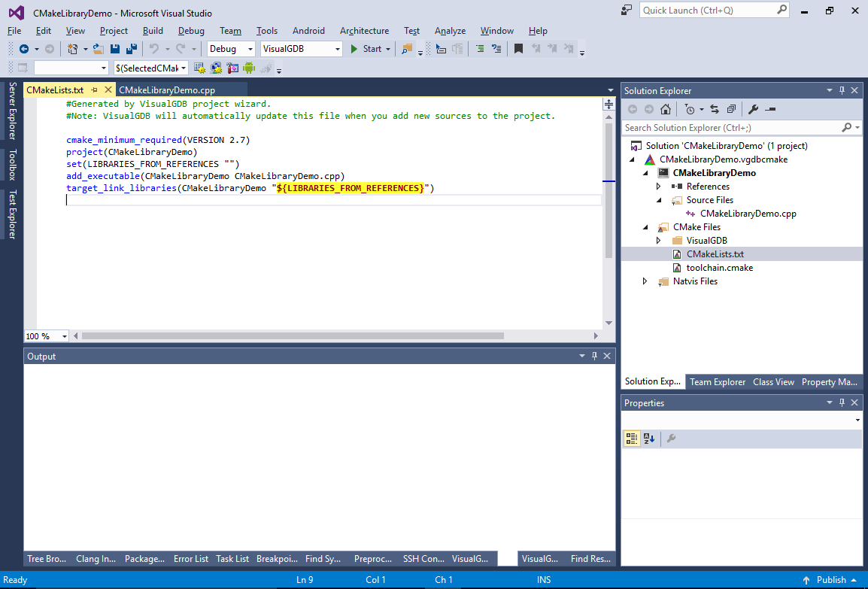Switch Properties to alphabetical sorting
Image resolution: width=868 pixels, height=589 pixels.
click(x=648, y=439)
